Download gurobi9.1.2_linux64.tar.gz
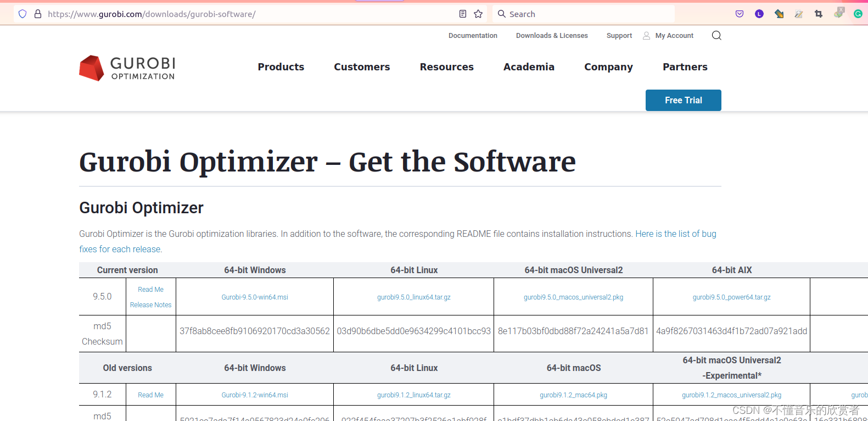Screen dimensions: 868x421 [x=414, y=395]
